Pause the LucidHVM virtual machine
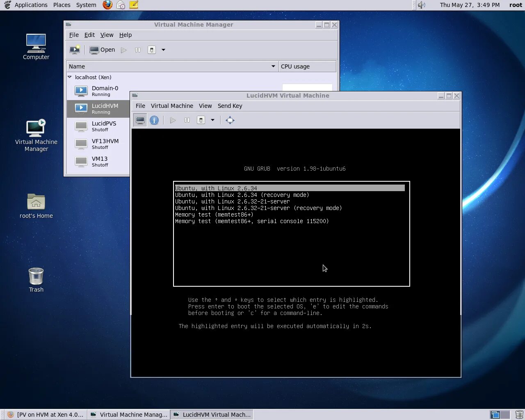Viewport: 525px width, 420px height. pos(187,120)
